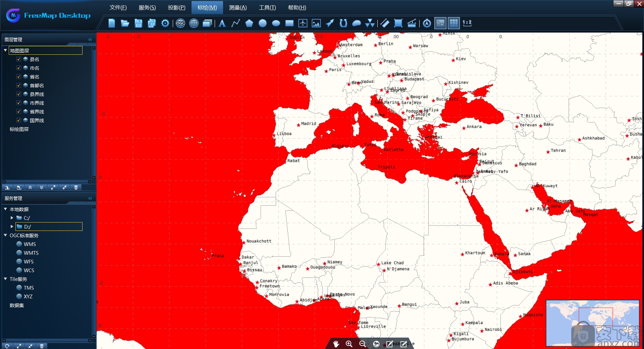Collapse the 地图图层 tree node

[5, 50]
